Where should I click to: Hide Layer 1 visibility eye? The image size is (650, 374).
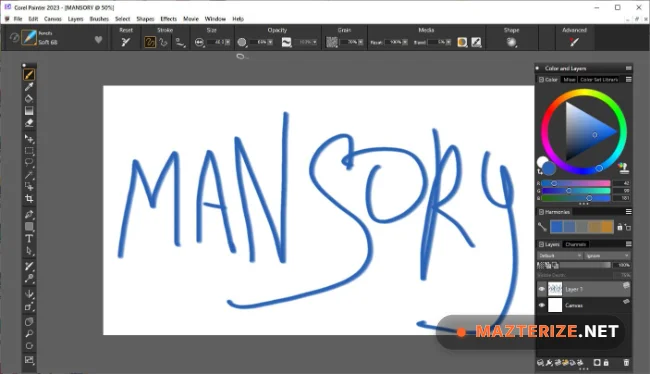pos(541,289)
